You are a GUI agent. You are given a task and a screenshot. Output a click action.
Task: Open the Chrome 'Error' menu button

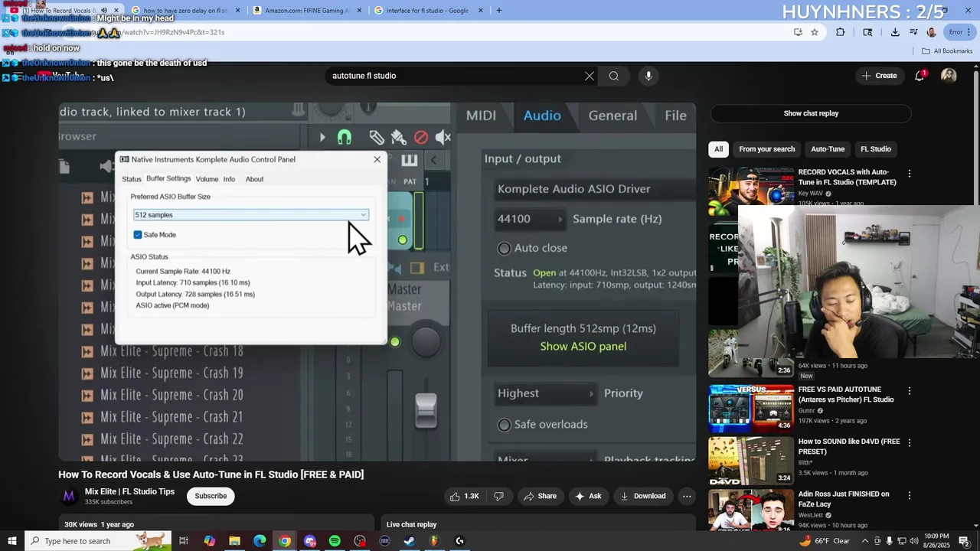(960, 32)
